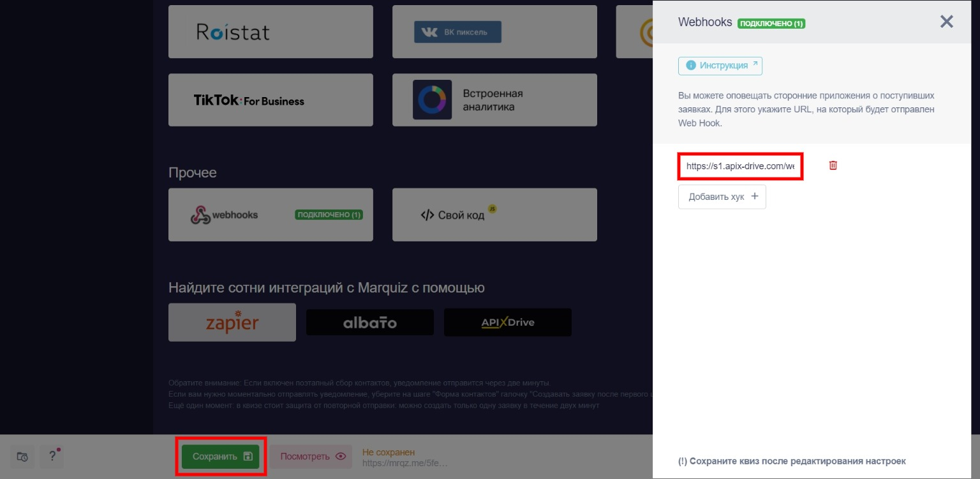Preview quiz with Посмотреть button
This screenshot has height=479, width=980.
click(x=311, y=457)
